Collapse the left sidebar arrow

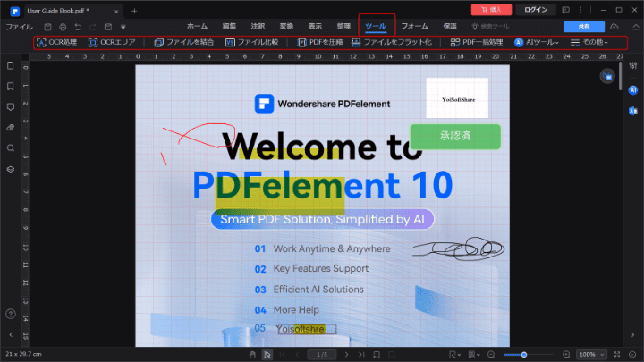tap(11, 335)
